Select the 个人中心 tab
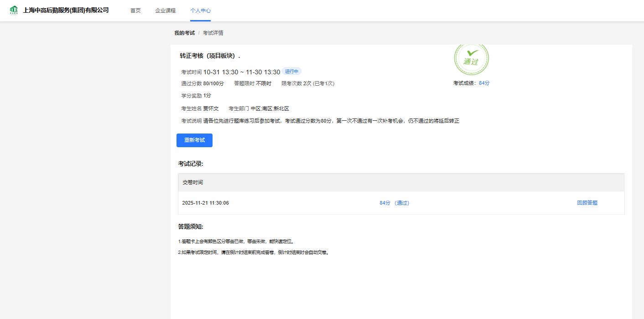This screenshot has width=644, height=319. click(200, 10)
